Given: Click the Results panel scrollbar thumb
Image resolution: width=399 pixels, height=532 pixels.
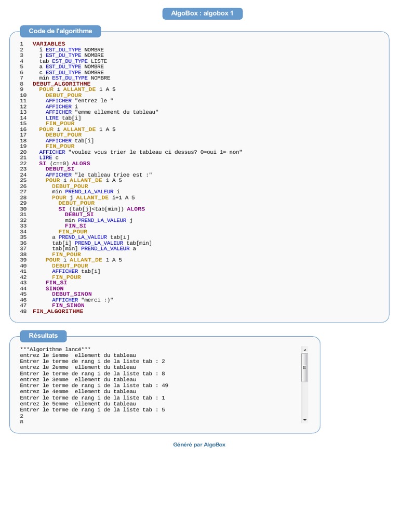Looking at the screenshot, I should pos(304,367).
